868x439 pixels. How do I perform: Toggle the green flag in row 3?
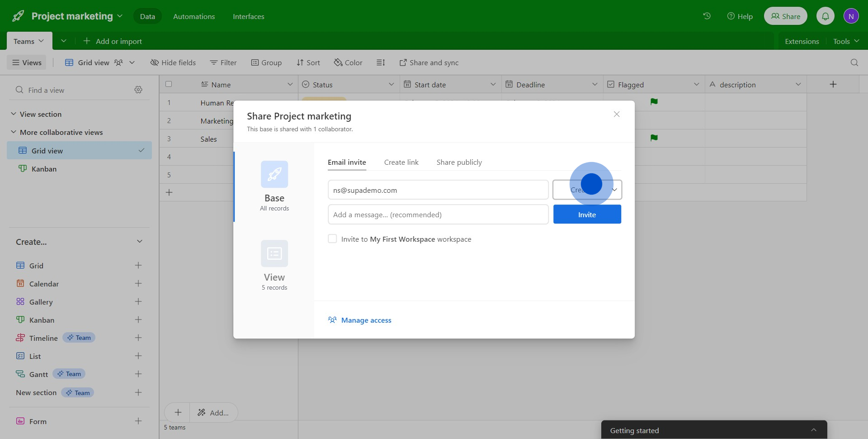tap(654, 138)
